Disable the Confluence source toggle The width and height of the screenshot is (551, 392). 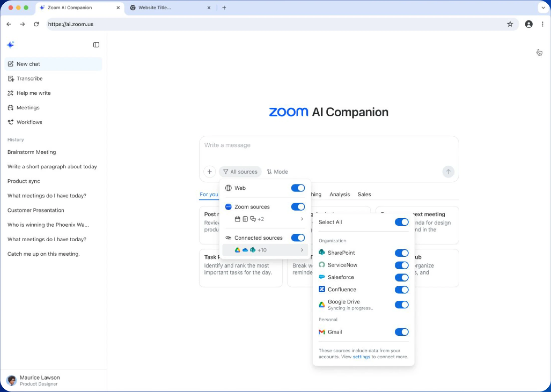(401, 290)
